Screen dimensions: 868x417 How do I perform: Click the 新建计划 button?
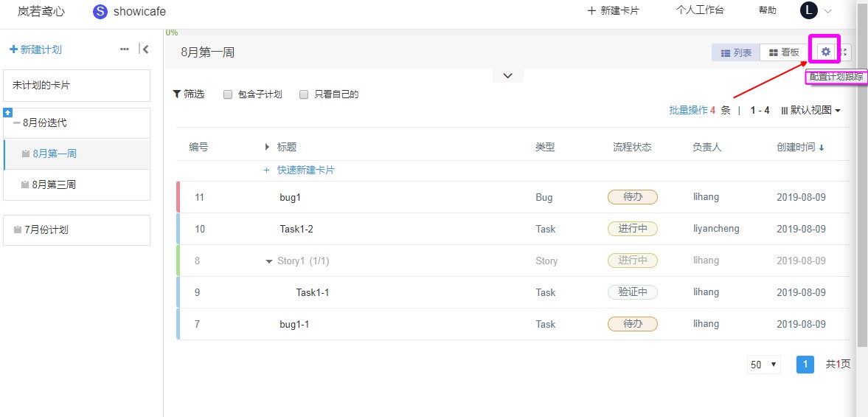[36, 50]
